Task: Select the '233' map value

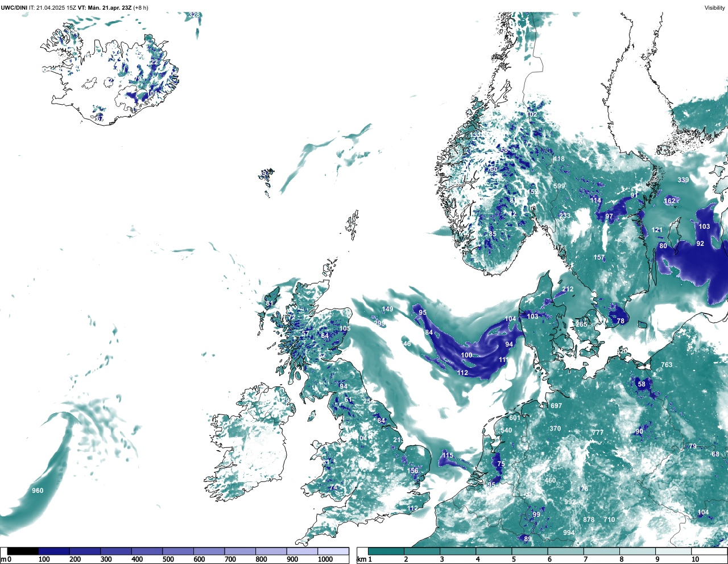Action: pos(565,216)
